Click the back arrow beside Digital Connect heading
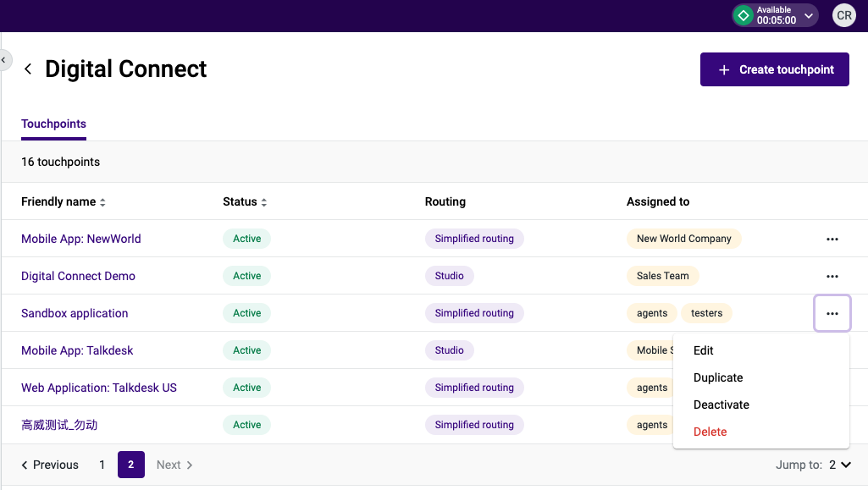 coord(28,69)
